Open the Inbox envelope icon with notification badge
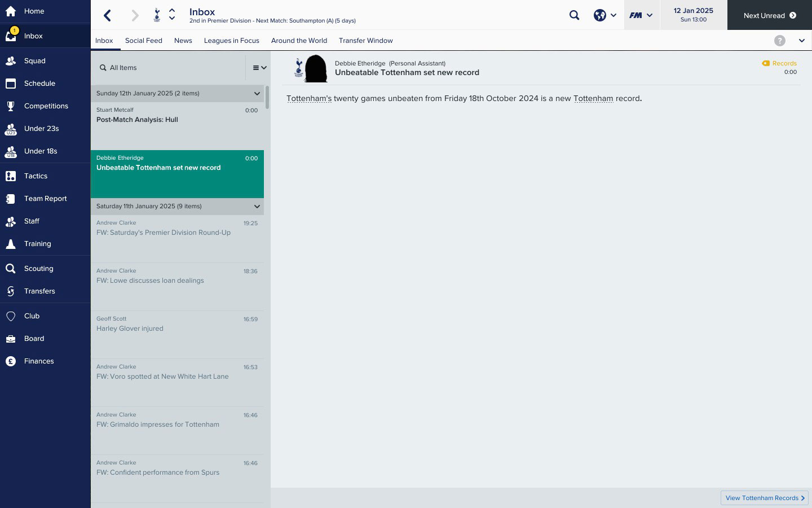The height and width of the screenshot is (508, 812). (x=11, y=36)
